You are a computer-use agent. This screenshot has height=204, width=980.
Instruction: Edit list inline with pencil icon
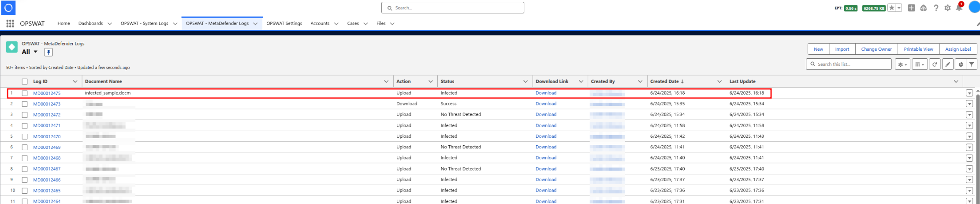click(x=947, y=64)
